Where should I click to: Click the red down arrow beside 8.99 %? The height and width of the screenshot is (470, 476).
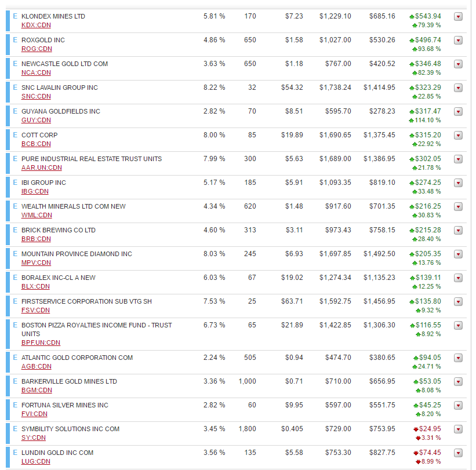418,462
